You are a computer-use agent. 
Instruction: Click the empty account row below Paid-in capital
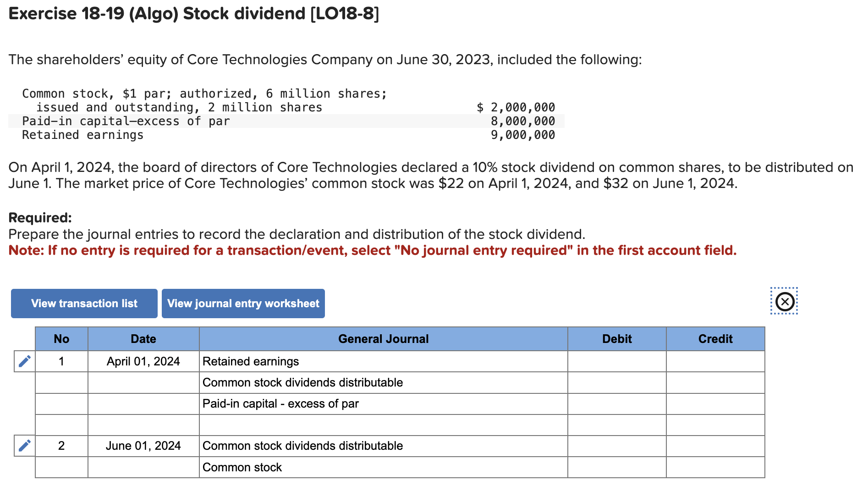coord(383,425)
